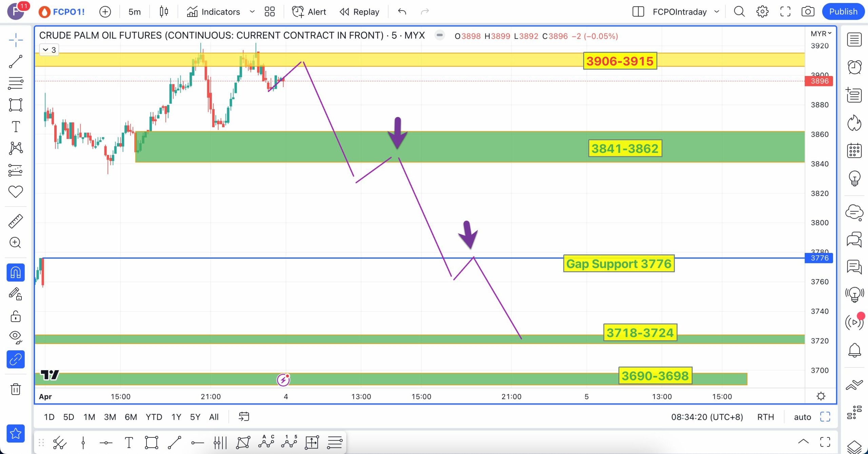Toggle magnet mode on
868x454 pixels.
pos(16,273)
